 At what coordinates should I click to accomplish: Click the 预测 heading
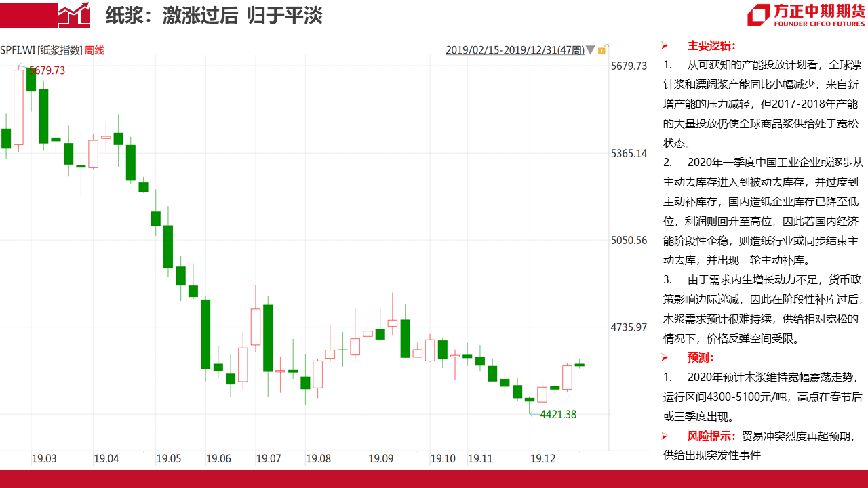pyautogui.click(x=701, y=357)
